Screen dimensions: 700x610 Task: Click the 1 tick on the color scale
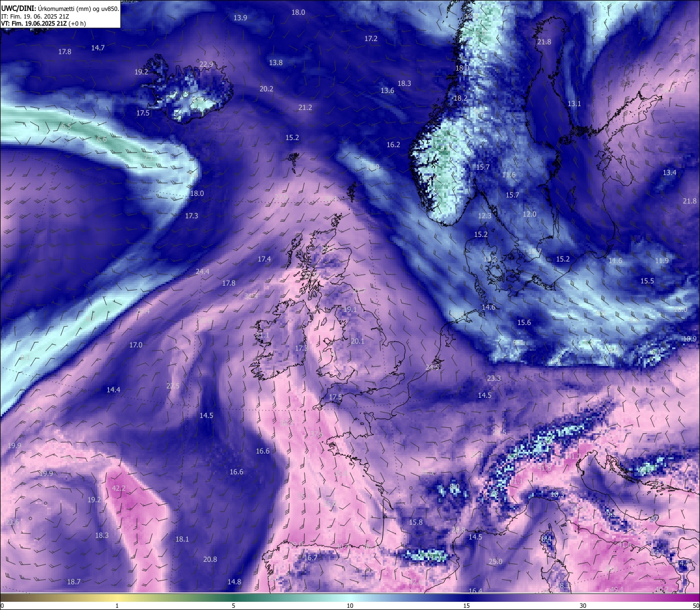(x=117, y=606)
